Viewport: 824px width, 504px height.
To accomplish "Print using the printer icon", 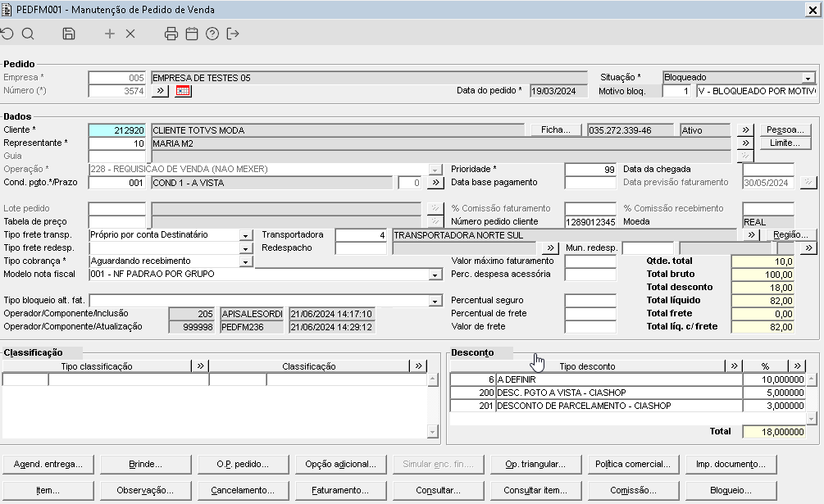I will coord(171,34).
